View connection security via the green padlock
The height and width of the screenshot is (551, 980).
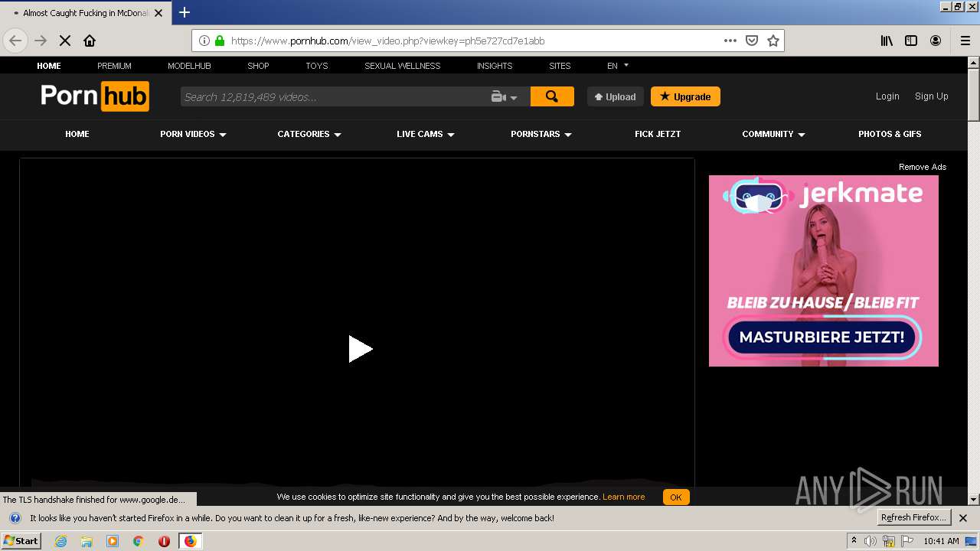220,41
